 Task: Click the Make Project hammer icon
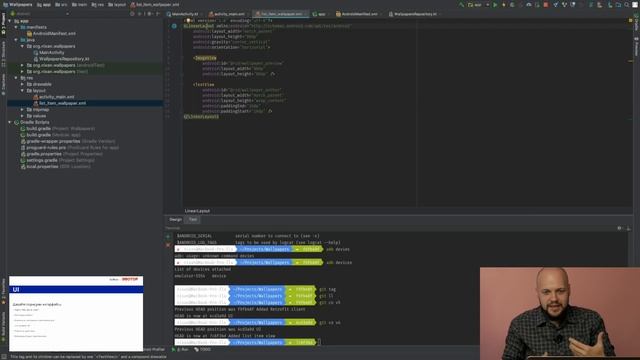462,5
